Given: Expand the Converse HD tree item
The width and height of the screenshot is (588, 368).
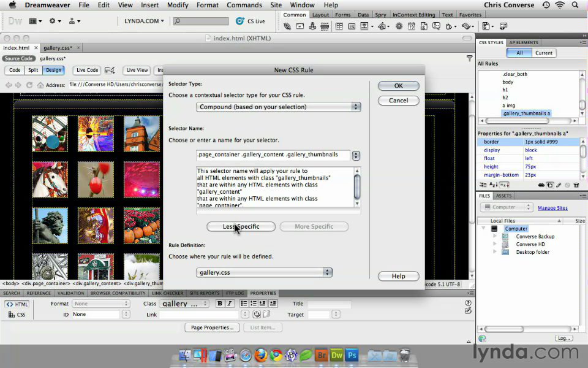Looking at the screenshot, I should (x=495, y=244).
